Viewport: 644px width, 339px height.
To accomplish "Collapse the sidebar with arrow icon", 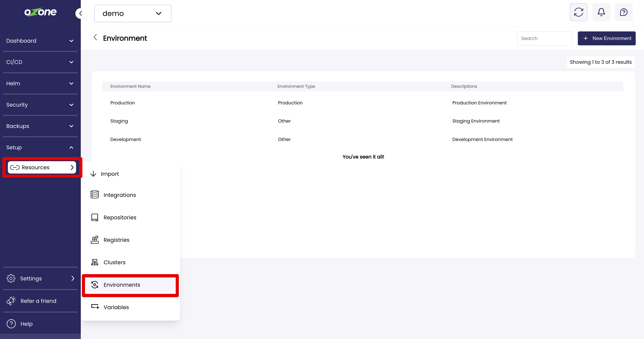I will tap(81, 13).
